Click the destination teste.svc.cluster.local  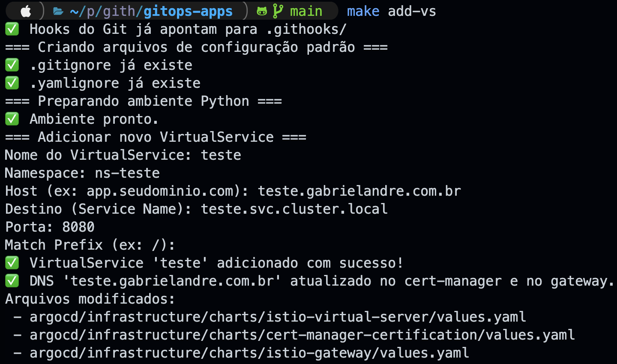coord(294,209)
